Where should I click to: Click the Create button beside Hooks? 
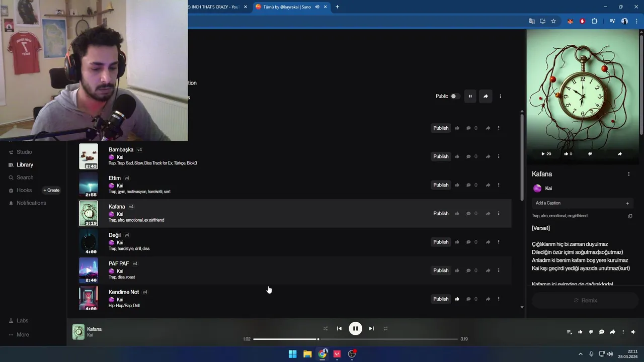point(51,190)
